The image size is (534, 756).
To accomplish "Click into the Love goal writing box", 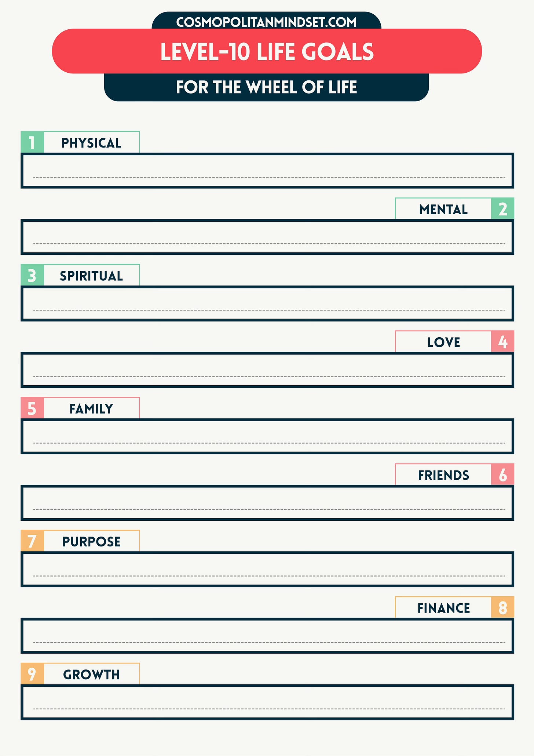I will pos(267,370).
